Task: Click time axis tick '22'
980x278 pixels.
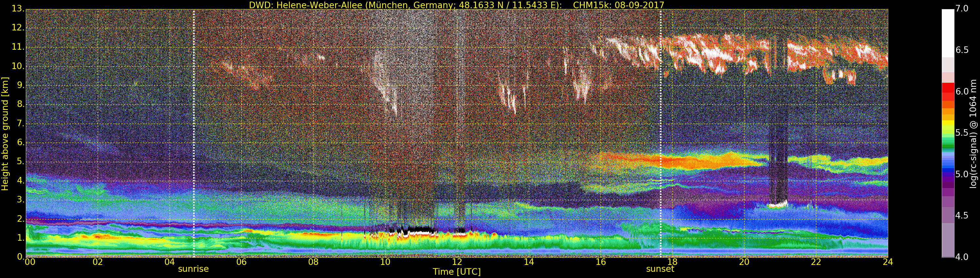Action: coord(816,262)
